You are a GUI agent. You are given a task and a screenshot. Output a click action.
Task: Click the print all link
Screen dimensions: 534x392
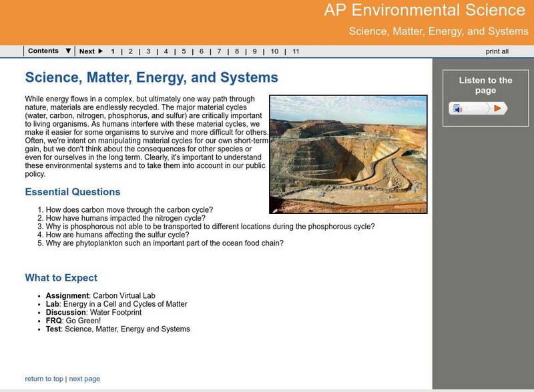(x=497, y=51)
